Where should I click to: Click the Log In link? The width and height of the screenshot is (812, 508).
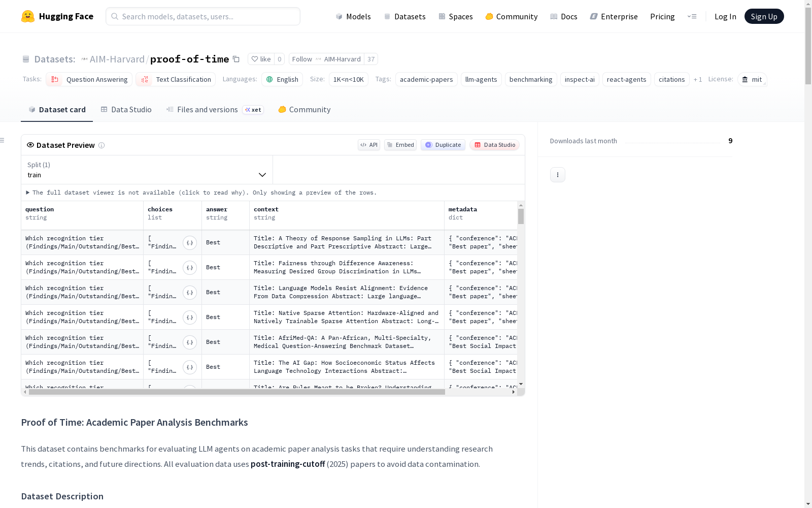tap(725, 16)
